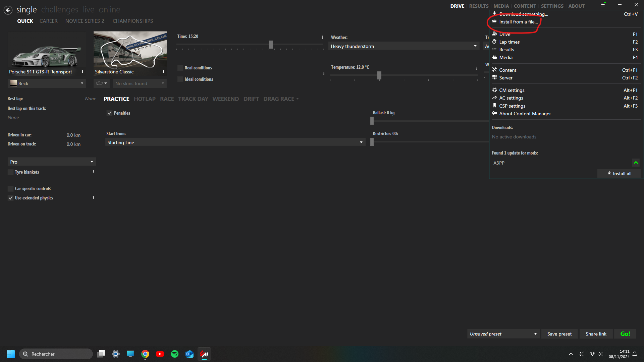Screen dimensions: 644x362
Task: Expand the Start from dropdown
Action: pyautogui.click(x=235, y=142)
